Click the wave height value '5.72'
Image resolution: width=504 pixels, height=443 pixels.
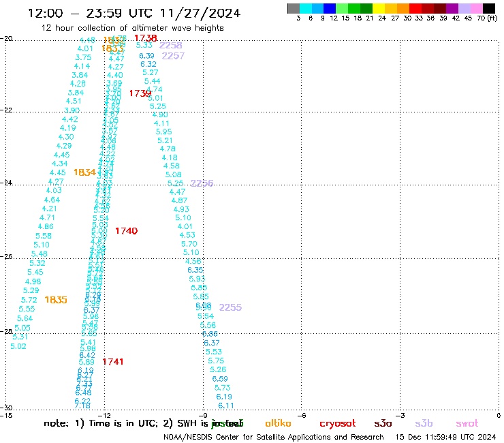click(29, 300)
